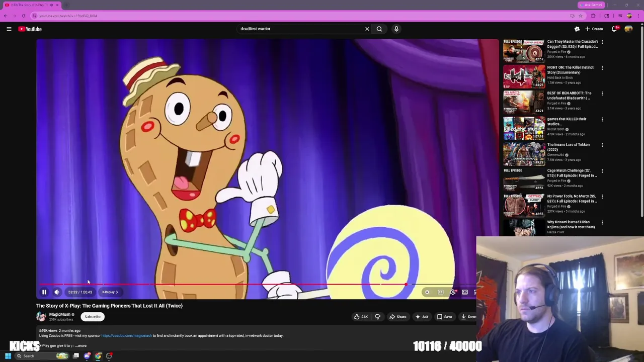Start voice search with the microphone
The image size is (644, 362).
coord(396,29)
